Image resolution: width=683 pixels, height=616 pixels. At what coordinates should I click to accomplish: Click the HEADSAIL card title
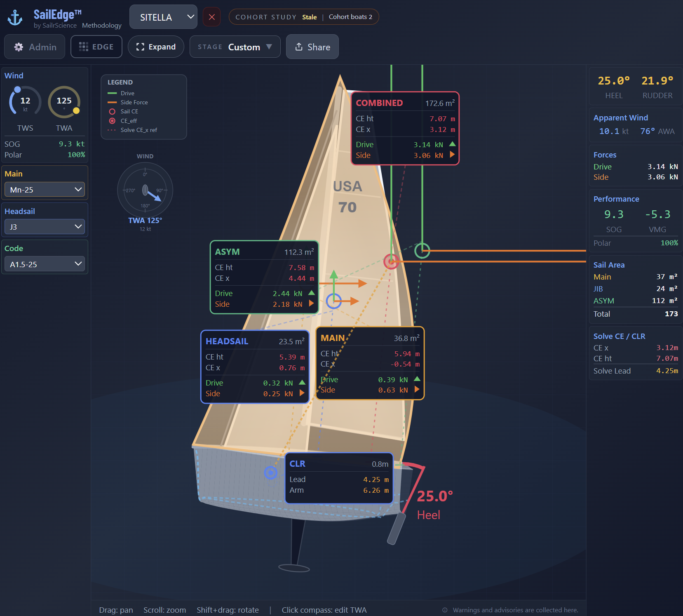[227, 341]
